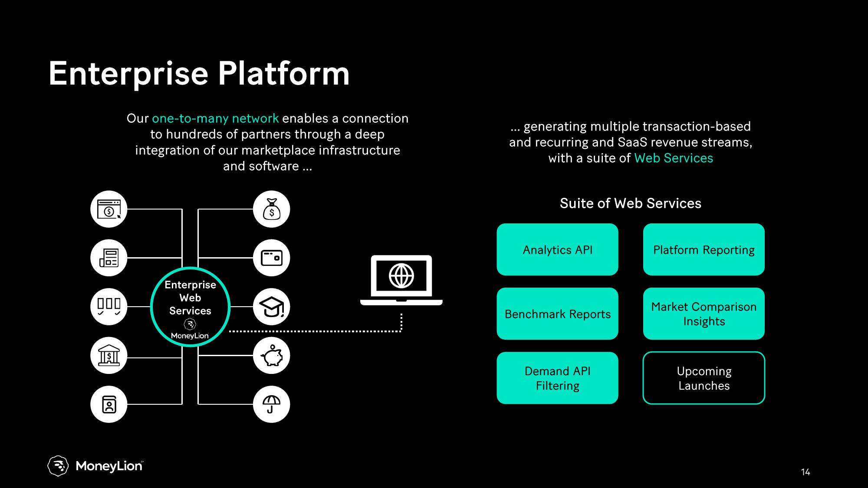Click the Platform Reporting service tile
Screen dimensions: 868x488
pos(703,249)
